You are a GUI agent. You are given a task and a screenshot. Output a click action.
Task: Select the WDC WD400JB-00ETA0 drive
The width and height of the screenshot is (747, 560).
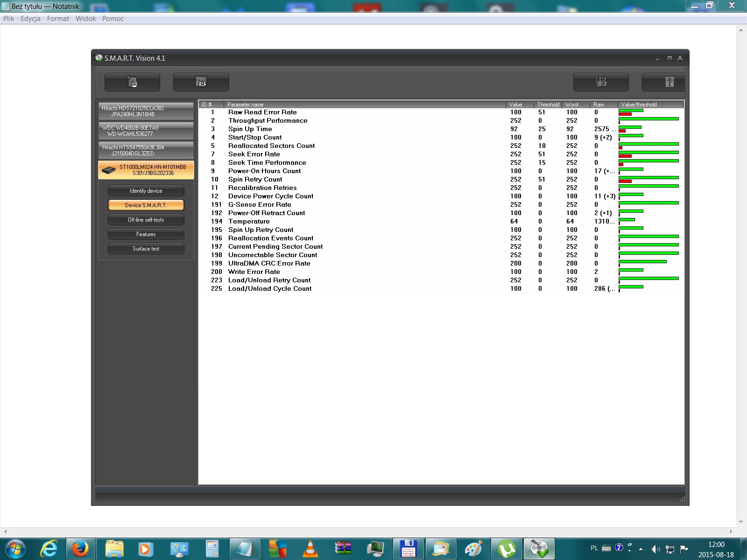click(146, 131)
